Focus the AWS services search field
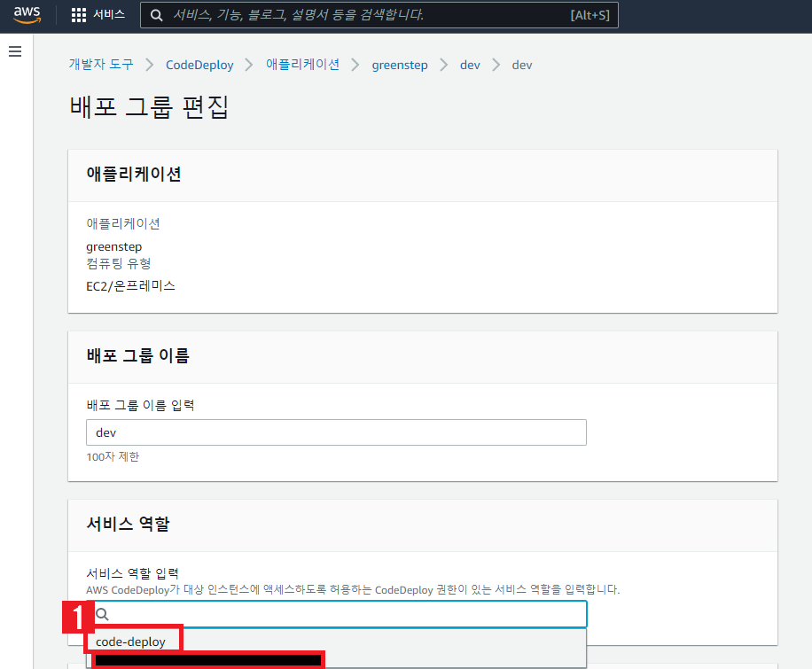This screenshot has height=669, width=812. point(379,15)
